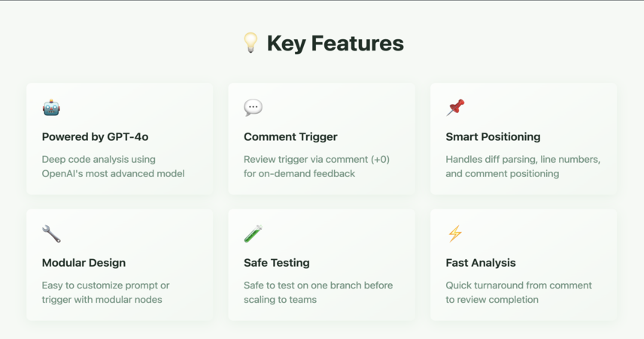Click the Quick turnaround from comment text
The width and height of the screenshot is (644, 339).
click(518, 292)
